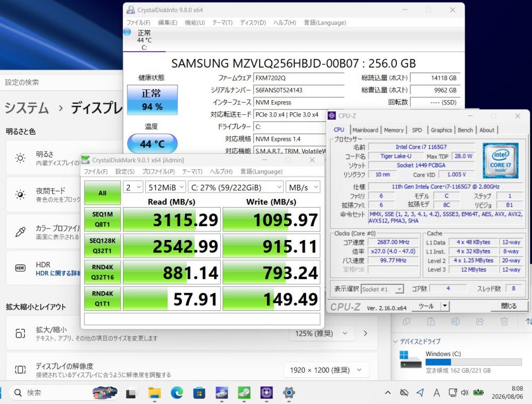Open the test count dropdown showing 2
This screenshot has height=404, width=532.
click(x=132, y=187)
